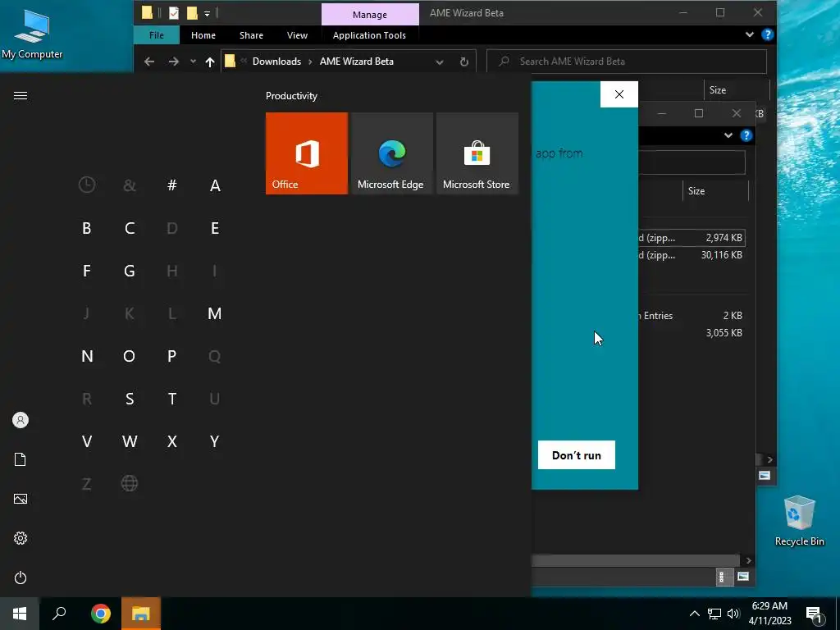Jump to letter A apps
The image size is (840, 630).
coord(215,185)
